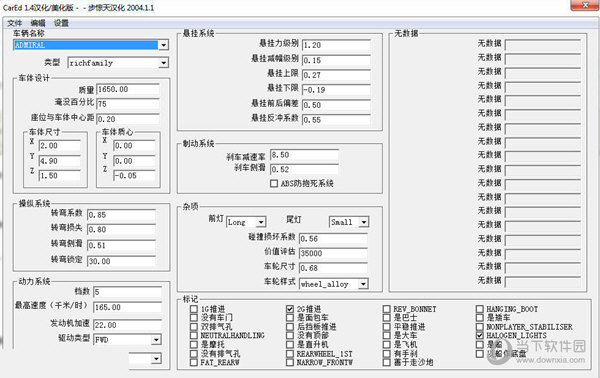600x378 pixels.
Task: Open the 编辑 menu
Action: pos(38,23)
